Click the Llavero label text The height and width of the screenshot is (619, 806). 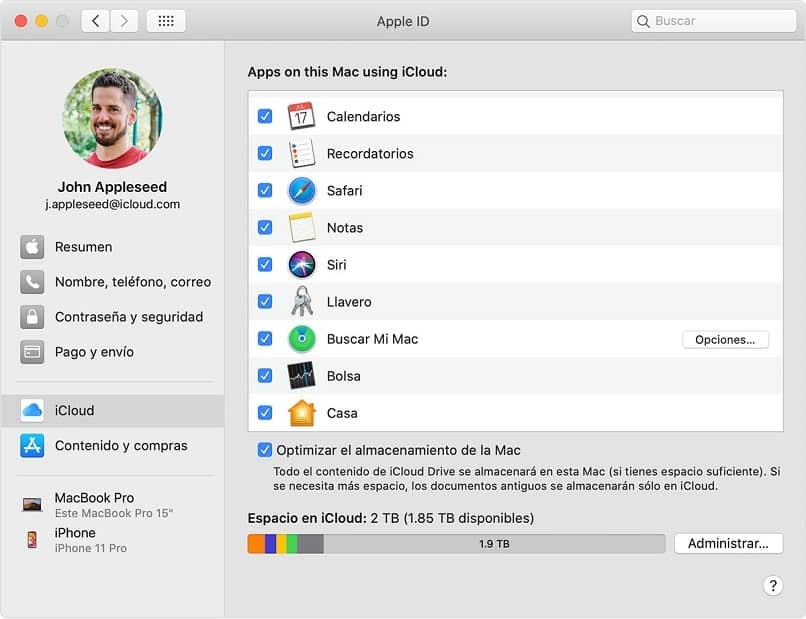[x=349, y=302]
